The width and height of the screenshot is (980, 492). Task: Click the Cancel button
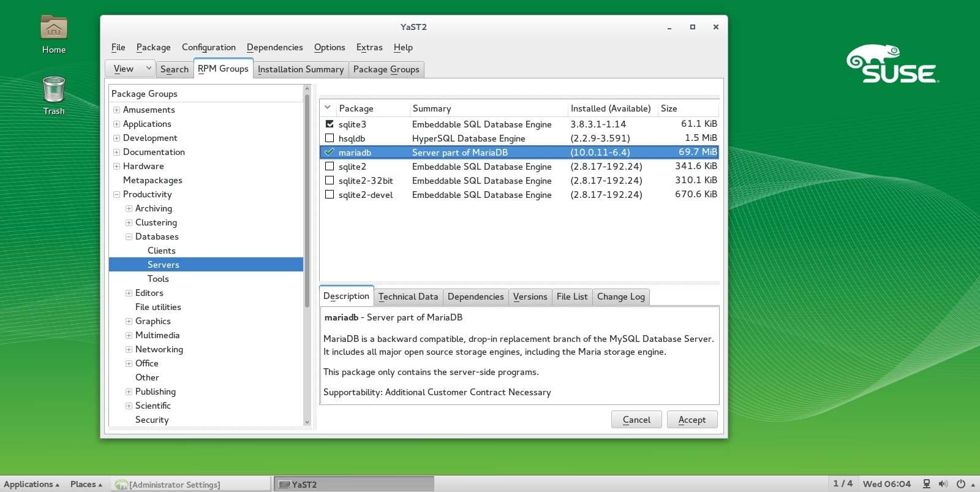pos(636,420)
